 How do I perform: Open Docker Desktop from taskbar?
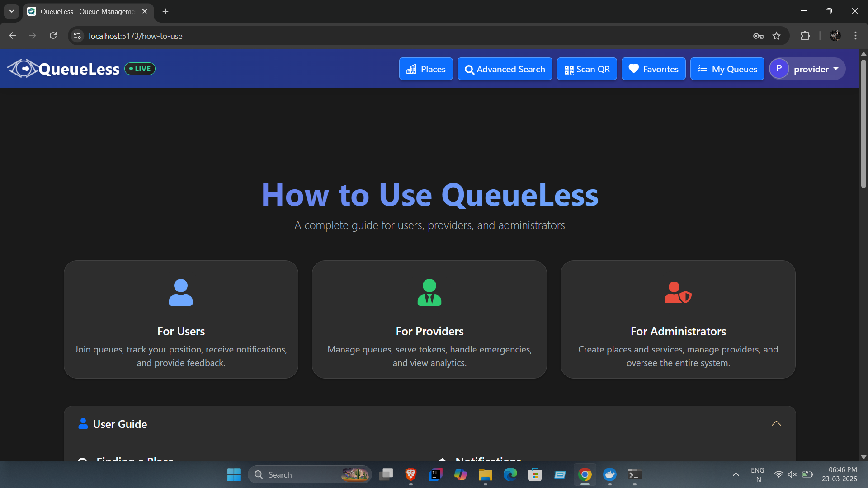[x=610, y=474]
